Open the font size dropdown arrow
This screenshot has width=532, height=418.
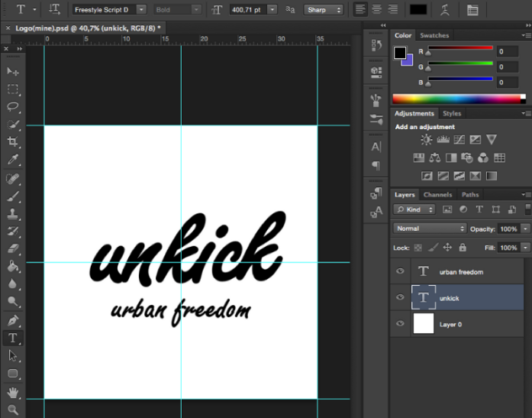coord(272,9)
